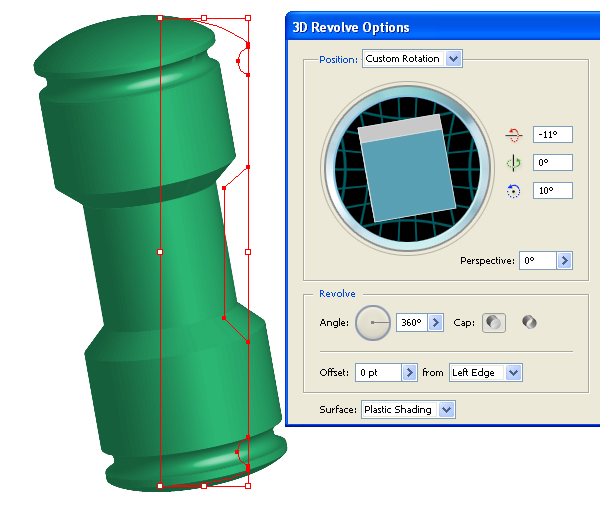Click the 3D Revolve Options title bar
This screenshot has width=600, height=520.
(x=443, y=26)
